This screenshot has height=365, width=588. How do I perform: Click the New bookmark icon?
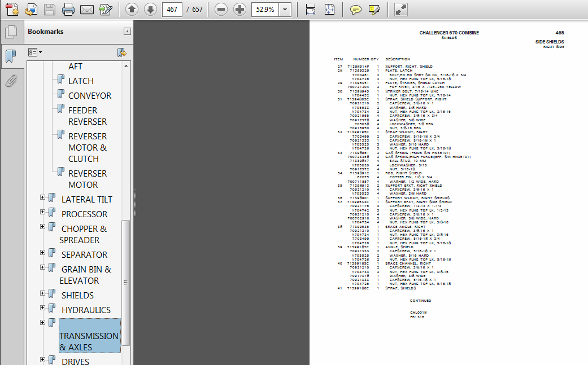pyautogui.click(x=122, y=52)
